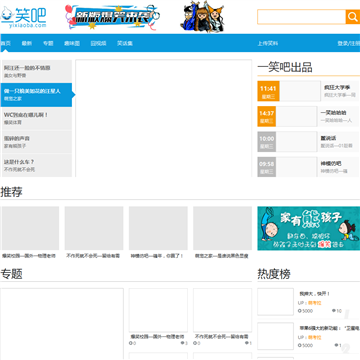Select the WC到底在哪儿啊 slide entry
This screenshot has height=360, width=360.
37,118
